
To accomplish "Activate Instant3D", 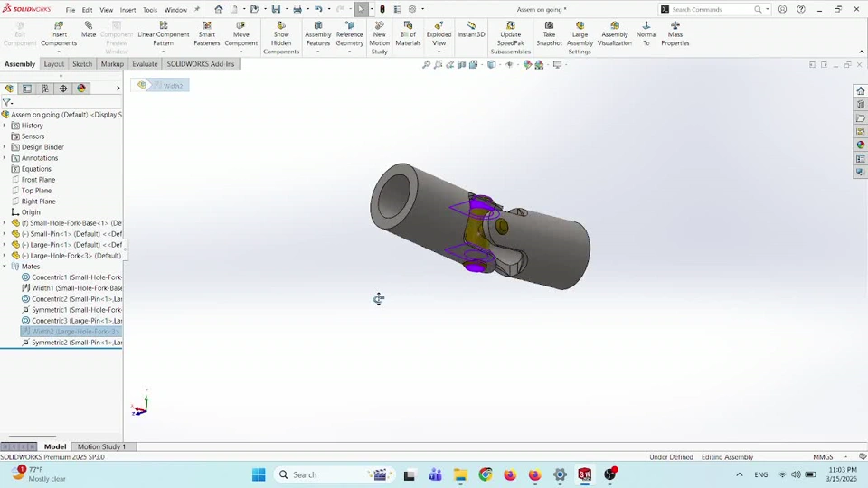I will [471, 30].
